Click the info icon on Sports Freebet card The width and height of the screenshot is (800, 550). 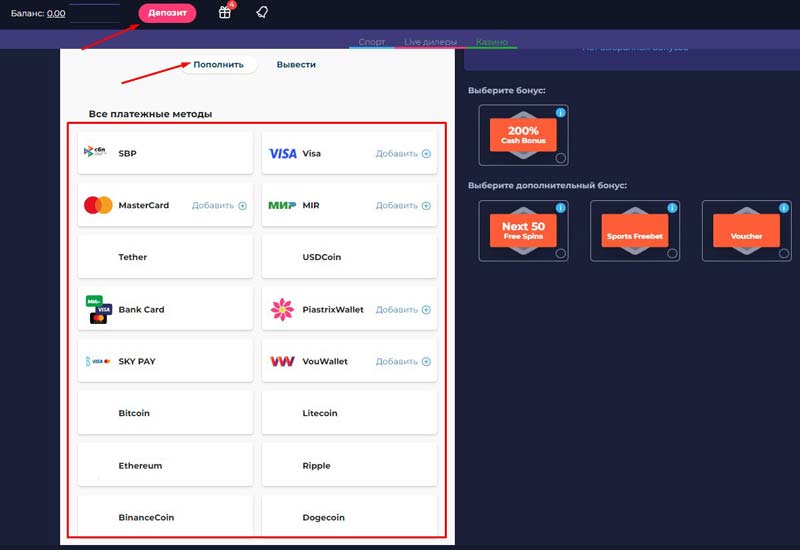coord(672,208)
